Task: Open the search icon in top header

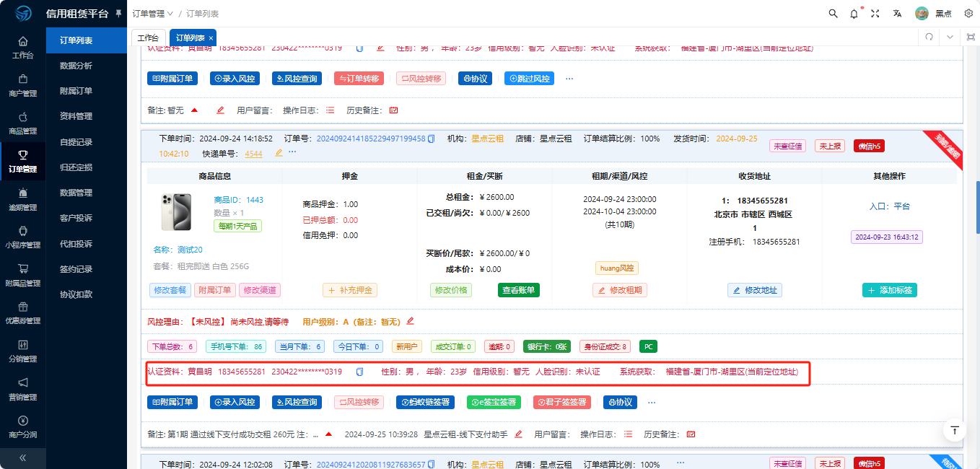Action: coord(834,14)
